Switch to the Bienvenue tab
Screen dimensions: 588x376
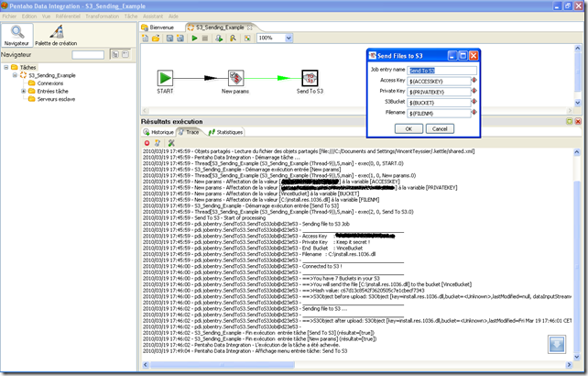pyautogui.click(x=158, y=28)
